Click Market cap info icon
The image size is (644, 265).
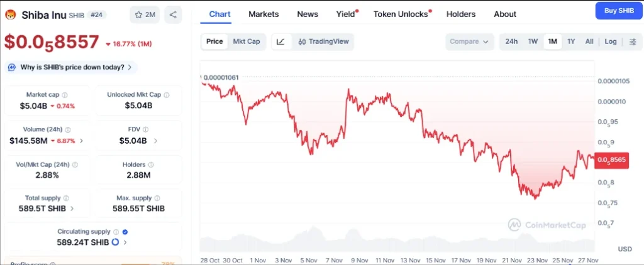click(x=65, y=95)
